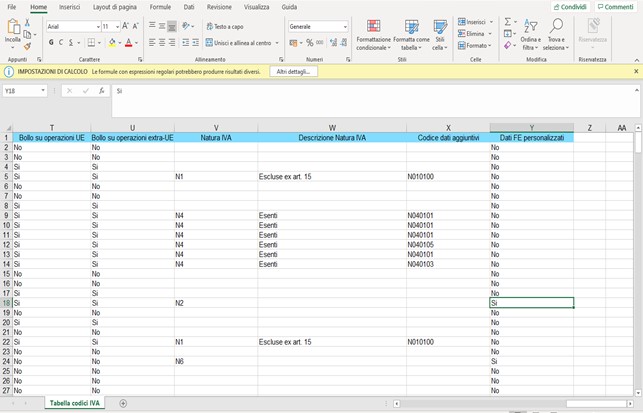Click the AutoSum sigma icon
Viewport: 643px width, 413px height.
(x=508, y=22)
